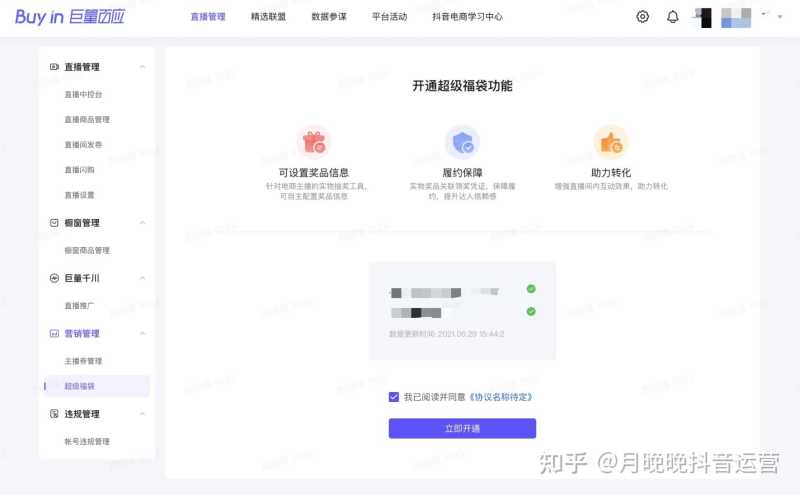Image resolution: width=800 pixels, height=495 pixels.
Task: Click the 助力转化 feature title
Action: [611, 172]
